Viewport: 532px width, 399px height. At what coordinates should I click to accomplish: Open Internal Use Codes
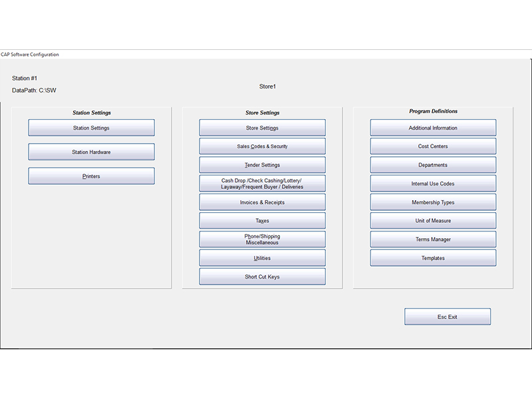(x=433, y=184)
